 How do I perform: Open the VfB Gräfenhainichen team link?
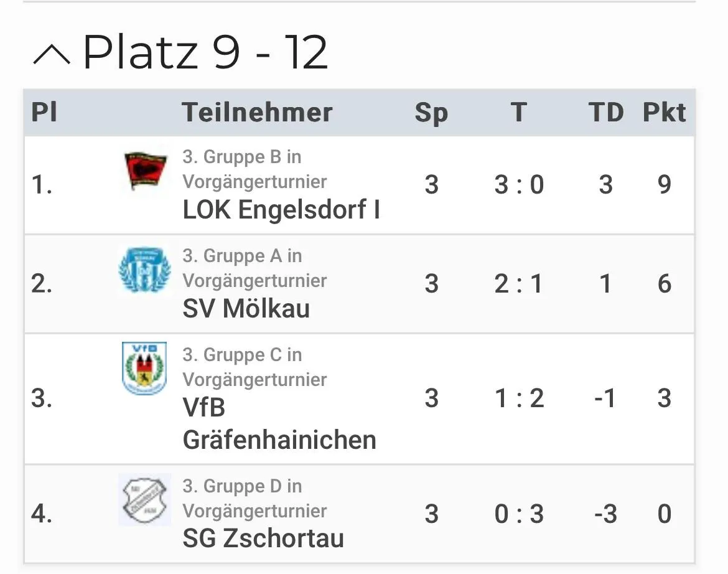point(279,423)
